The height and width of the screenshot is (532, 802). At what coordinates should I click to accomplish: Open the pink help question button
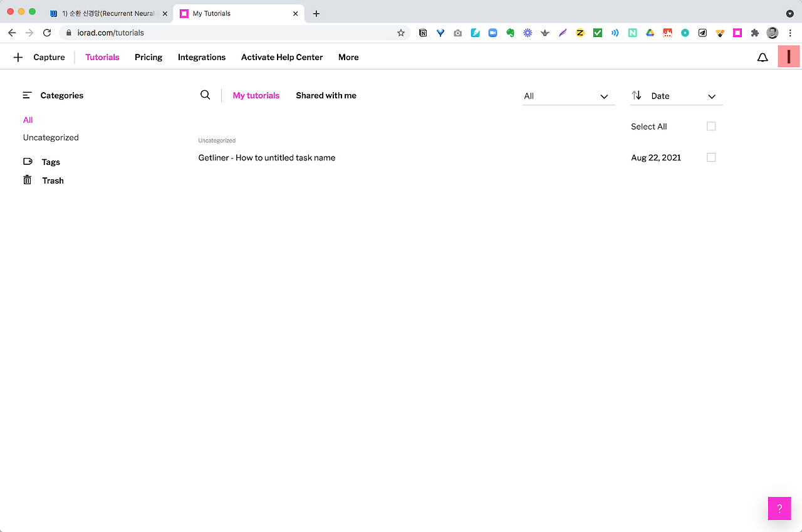click(779, 508)
